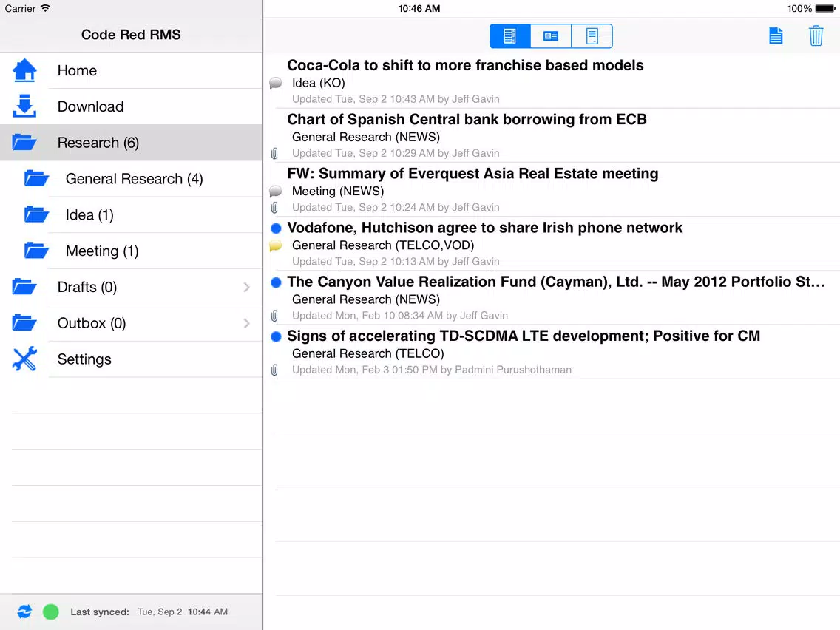Tap the Wi-Fi carrier status icon
The height and width of the screenshot is (630, 840).
point(46,8)
